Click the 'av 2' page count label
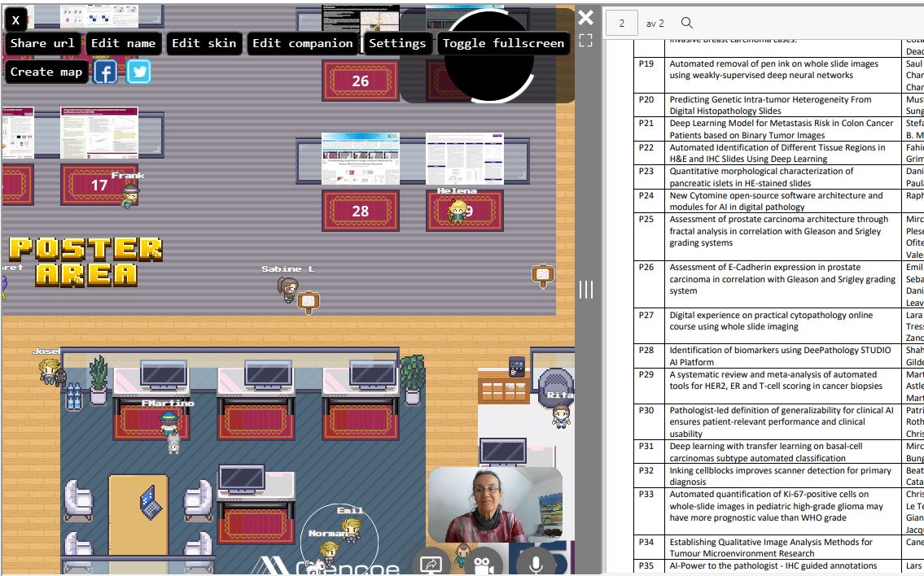The image size is (924, 576). (655, 24)
